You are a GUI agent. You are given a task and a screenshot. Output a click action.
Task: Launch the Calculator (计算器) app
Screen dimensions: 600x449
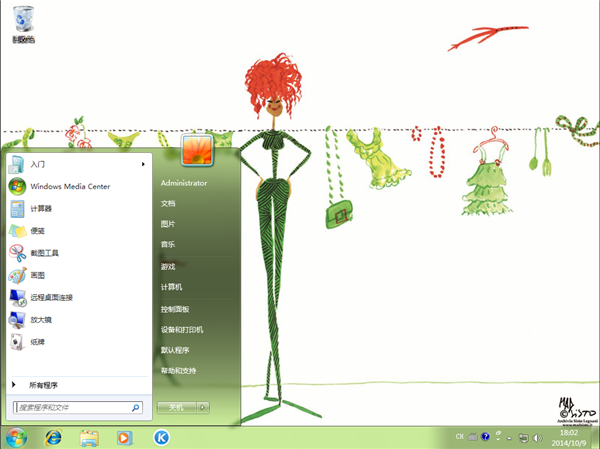coord(41,208)
